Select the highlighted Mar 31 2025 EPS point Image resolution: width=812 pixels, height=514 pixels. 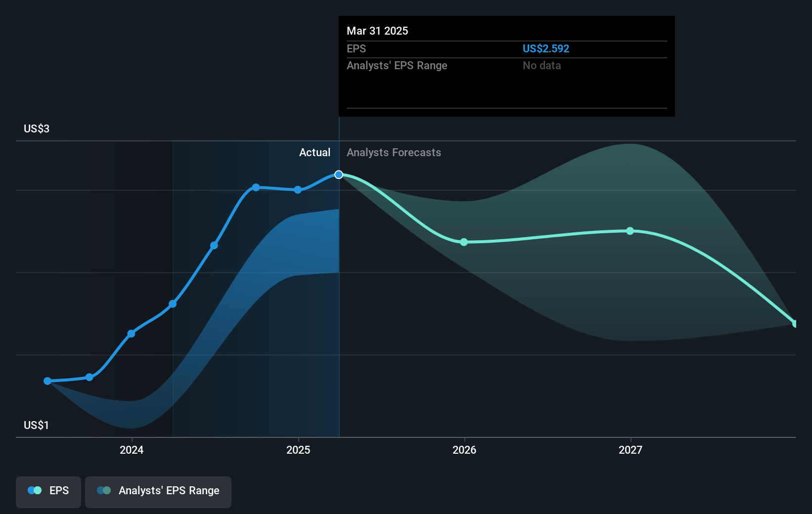click(339, 174)
